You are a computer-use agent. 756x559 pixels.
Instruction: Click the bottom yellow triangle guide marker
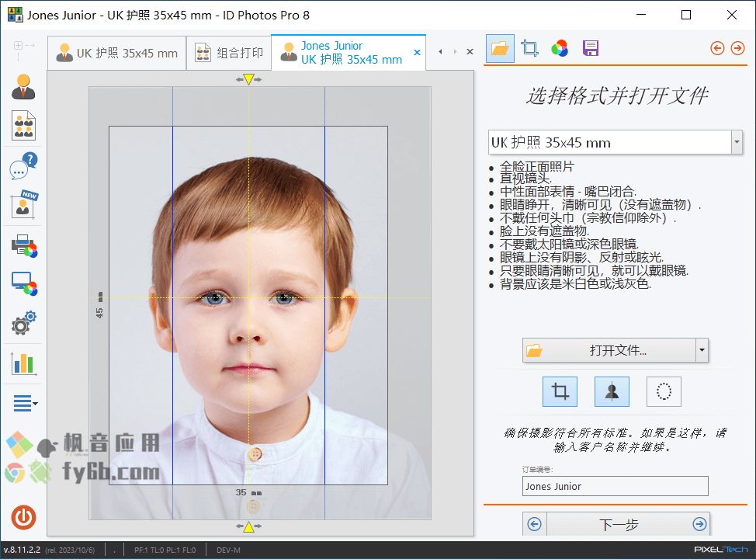(249, 526)
